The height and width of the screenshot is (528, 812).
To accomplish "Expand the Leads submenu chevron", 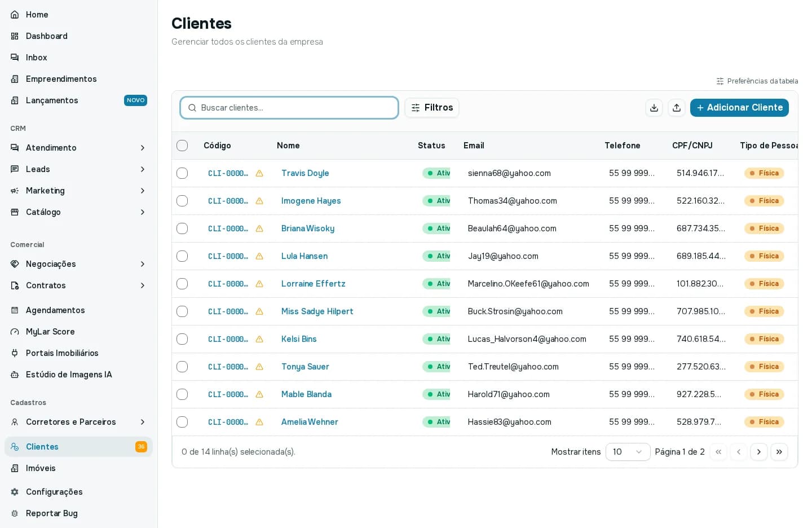I will point(143,169).
